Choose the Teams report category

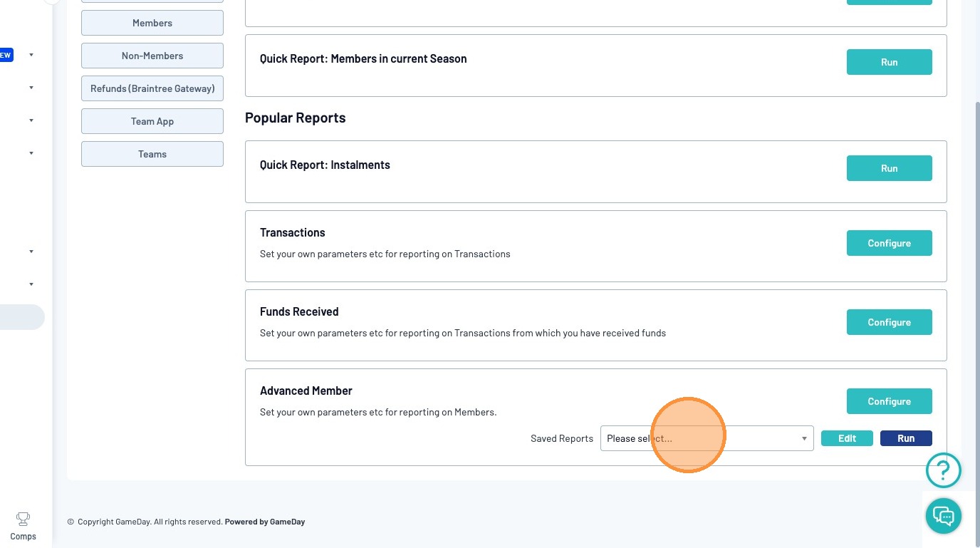click(x=152, y=154)
